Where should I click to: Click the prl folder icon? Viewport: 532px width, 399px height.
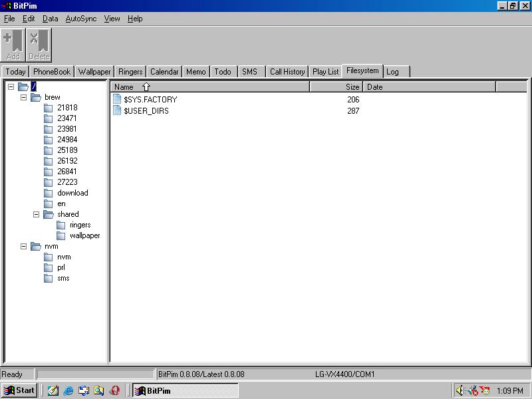48,268
